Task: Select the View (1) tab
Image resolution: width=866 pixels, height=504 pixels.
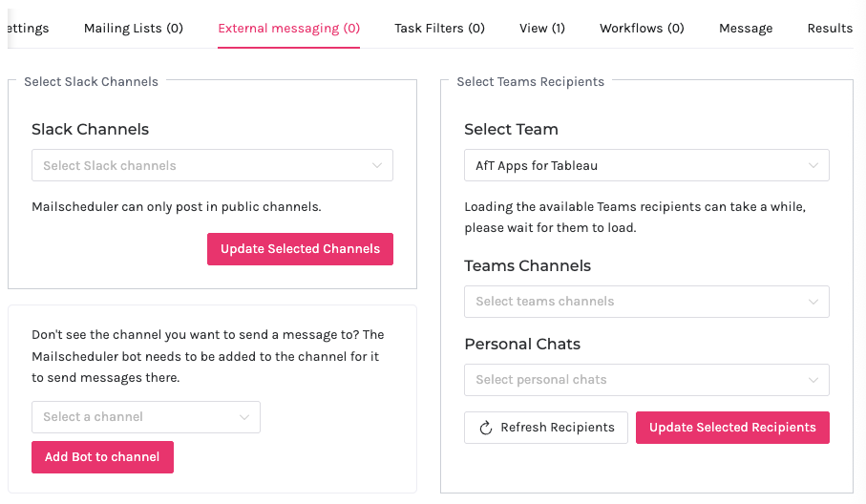Action: click(x=542, y=29)
